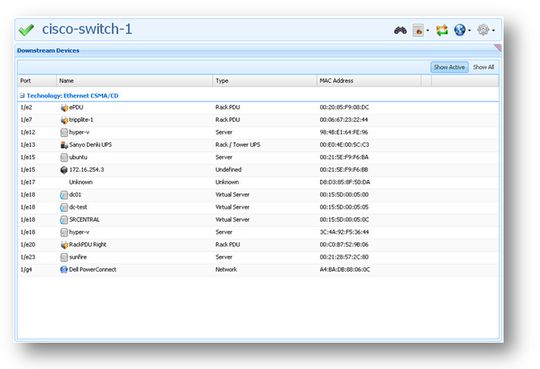The image size is (540, 369).
Task: Click port cell 1/e2
Action: [x=26, y=107]
